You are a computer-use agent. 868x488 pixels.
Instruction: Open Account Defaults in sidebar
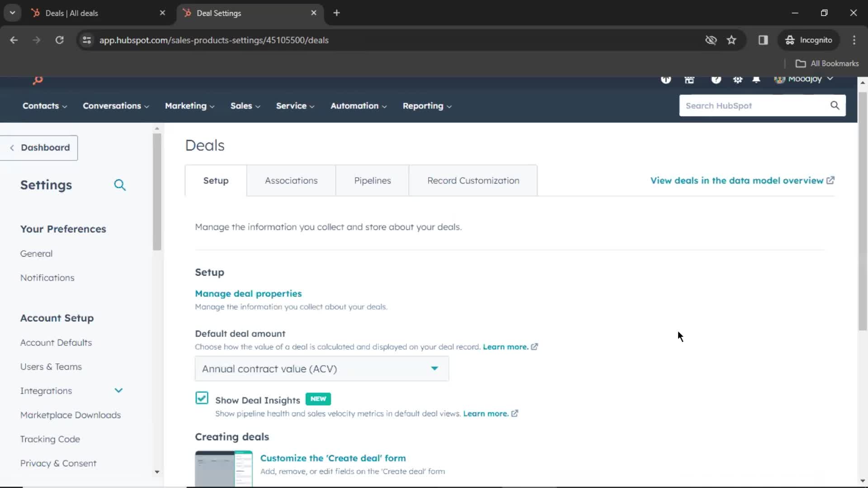click(56, 343)
